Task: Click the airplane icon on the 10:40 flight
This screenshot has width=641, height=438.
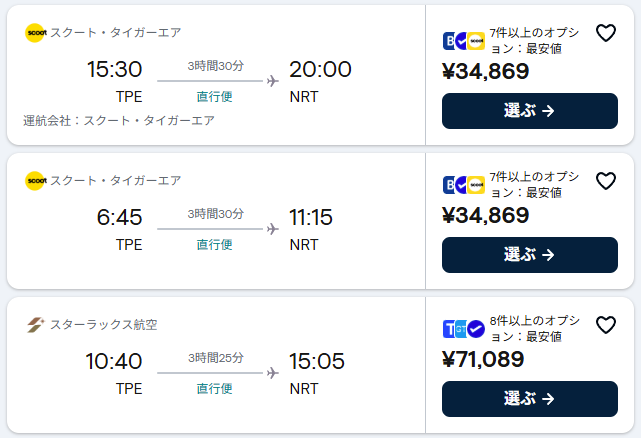Action: pos(272,373)
